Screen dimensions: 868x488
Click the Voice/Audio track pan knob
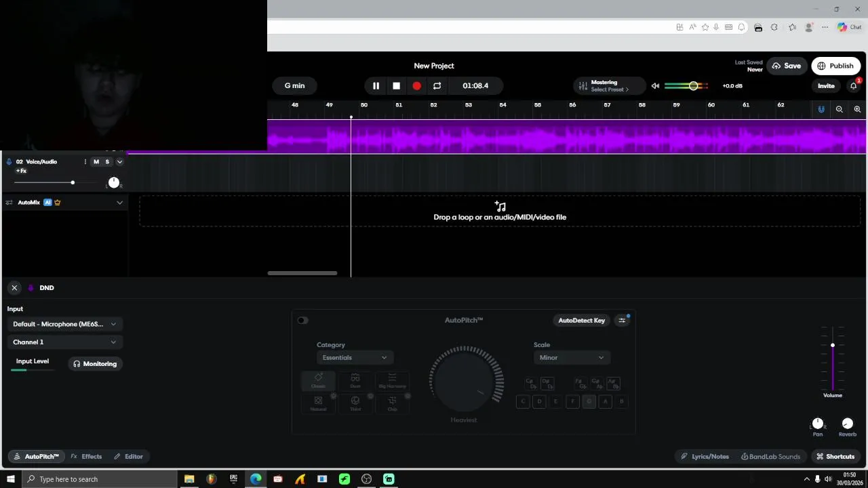(x=114, y=182)
